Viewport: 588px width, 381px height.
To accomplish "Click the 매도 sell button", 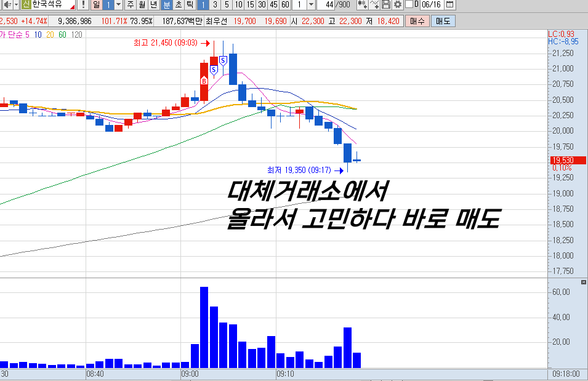I will pyautogui.click(x=443, y=21).
